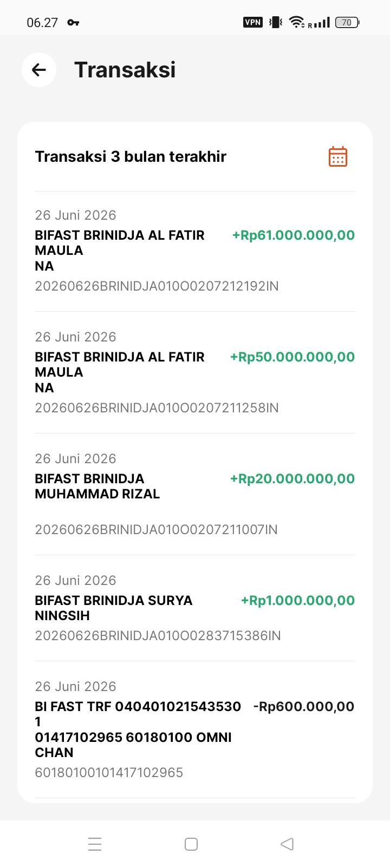Tap the +Rp20.000.000,00 amount
This screenshot has height=868, width=390.
(x=292, y=479)
